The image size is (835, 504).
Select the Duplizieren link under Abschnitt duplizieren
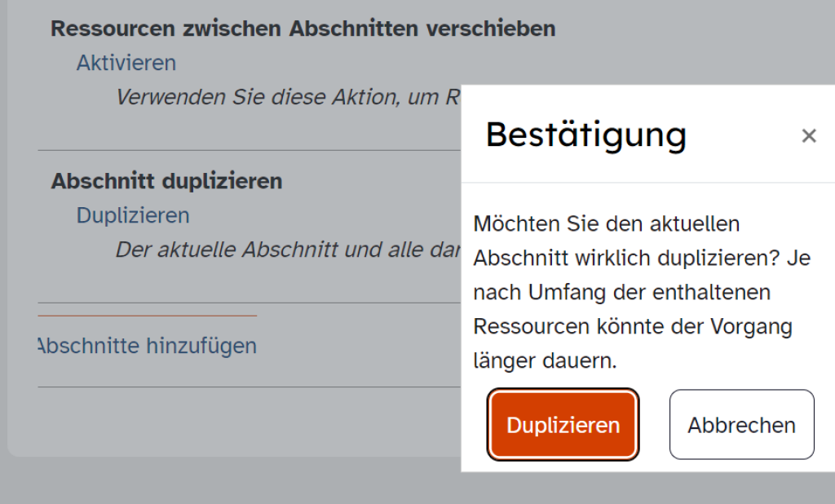132,215
